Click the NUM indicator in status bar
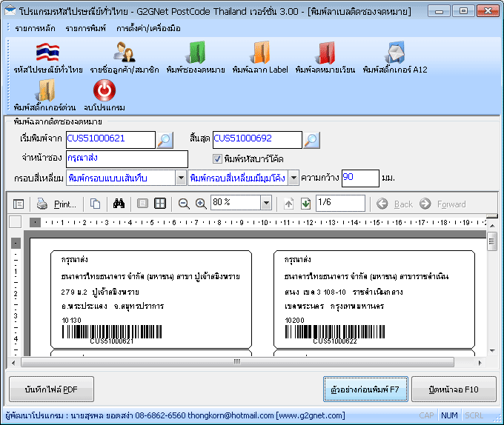The width and height of the screenshot is (504, 425). click(x=449, y=415)
